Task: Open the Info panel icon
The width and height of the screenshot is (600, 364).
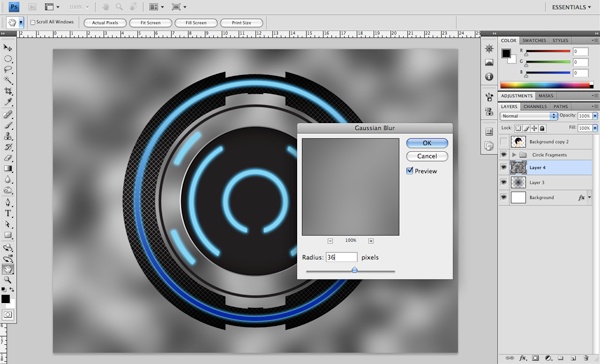Action: click(489, 77)
